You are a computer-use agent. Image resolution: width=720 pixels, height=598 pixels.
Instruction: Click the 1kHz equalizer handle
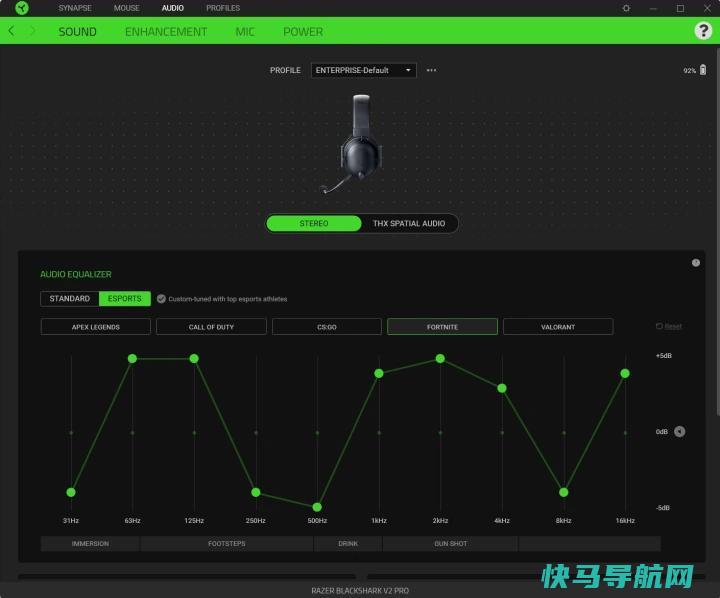coord(379,373)
